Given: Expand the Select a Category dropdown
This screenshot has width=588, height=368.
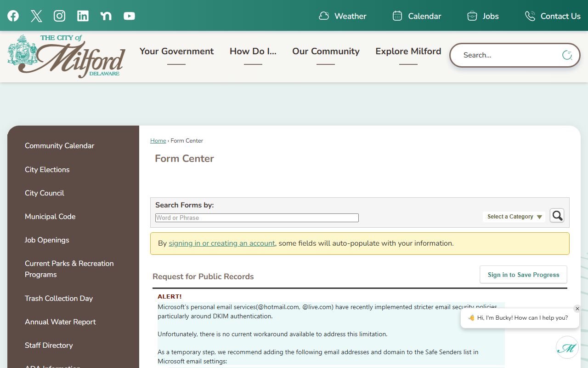Looking at the screenshot, I should (514, 217).
